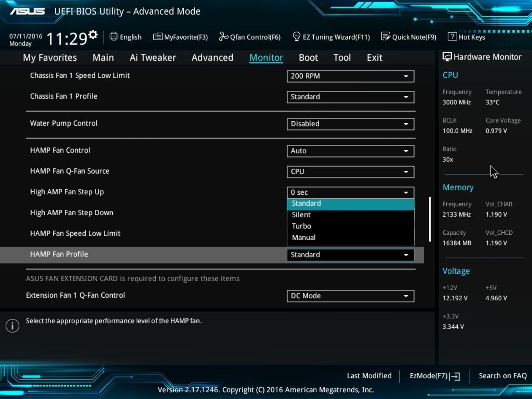Choose Manual in the profile list
532x399 pixels.
(x=350, y=237)
